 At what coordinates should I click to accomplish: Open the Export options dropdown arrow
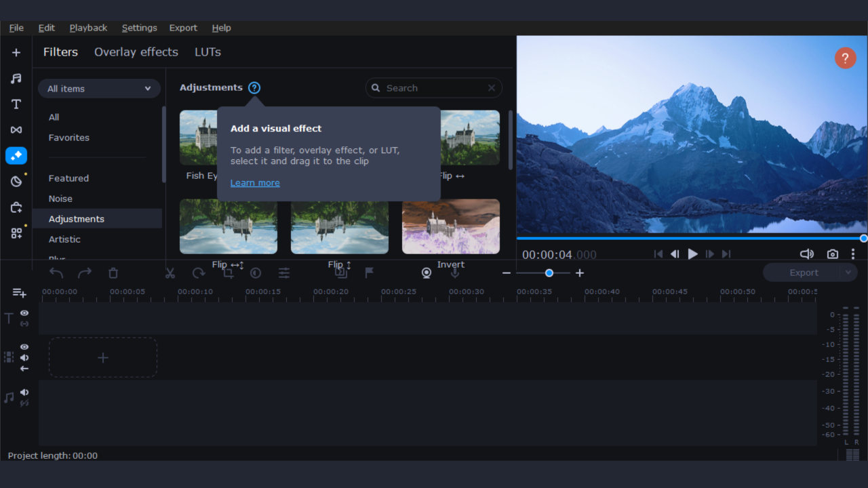click(x=848, y=272)
